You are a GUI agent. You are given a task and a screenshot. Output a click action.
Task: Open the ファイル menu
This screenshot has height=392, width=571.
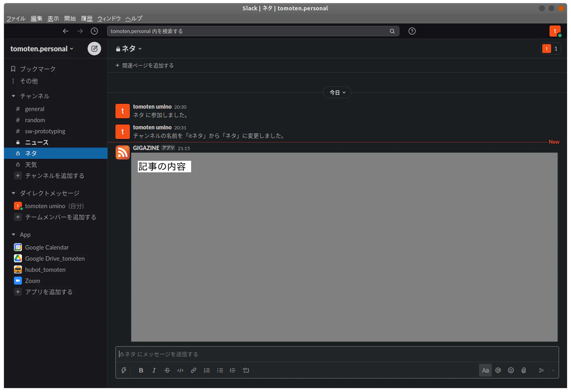tap(16, 18)
